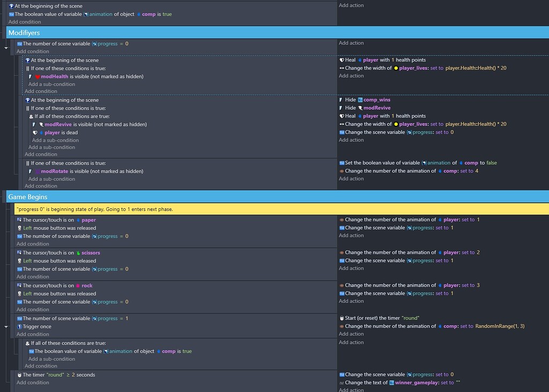Click the change width of player_lives icon

pos(341,68)
